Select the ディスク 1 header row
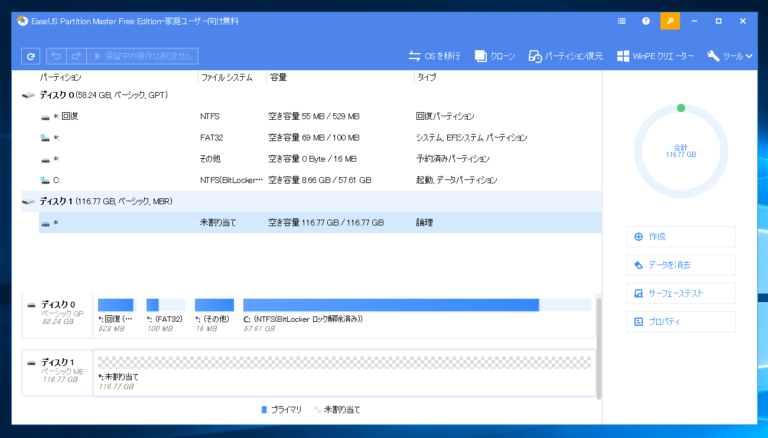The height and width of the screenshot is (438, 768). [x=311, y=201]
